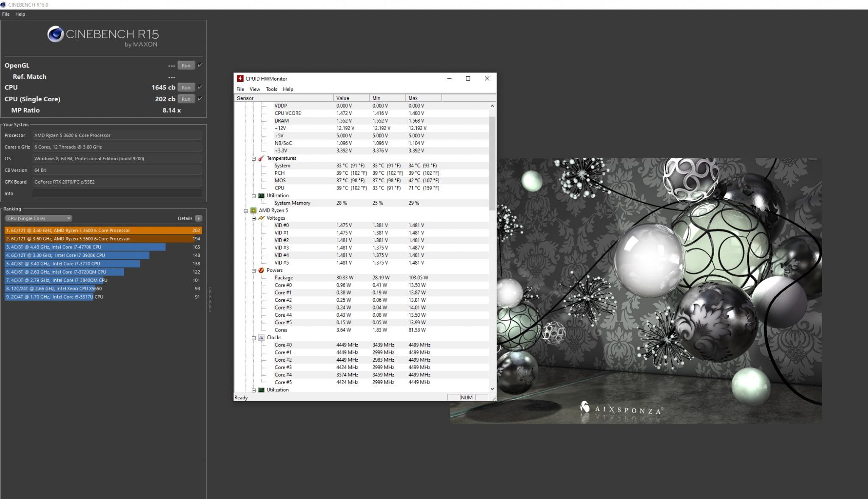Toggle the CPU (Single Core) test checkbox
The height and width of the screenshot is (499, 868).
tap(200, 98)
